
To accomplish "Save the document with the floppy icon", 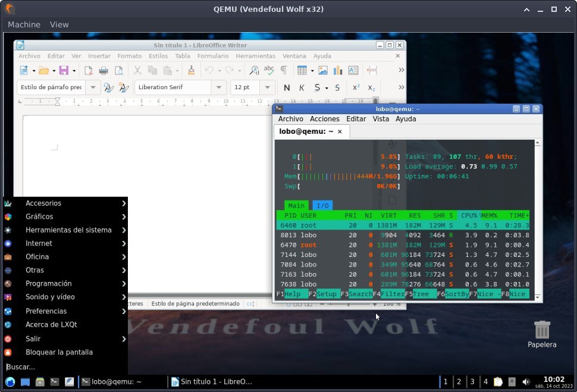I will (x=64, y=70).
